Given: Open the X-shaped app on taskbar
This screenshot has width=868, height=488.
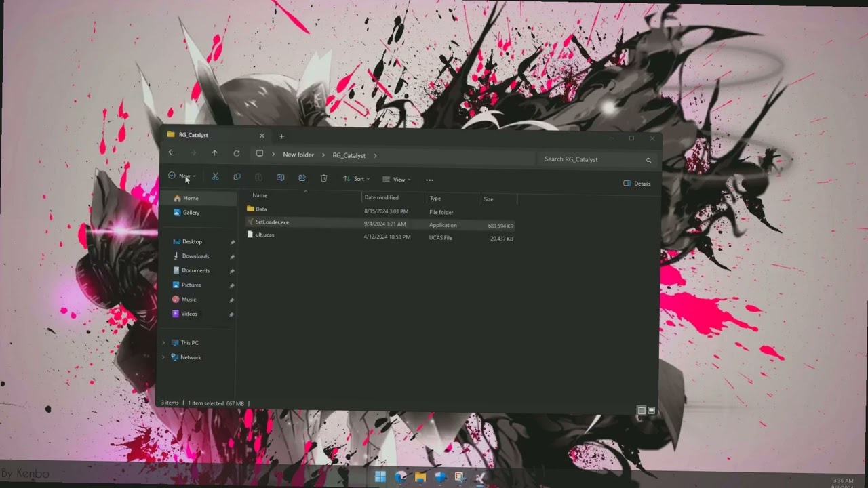Looking at the screenshot, I should point(481,477).
